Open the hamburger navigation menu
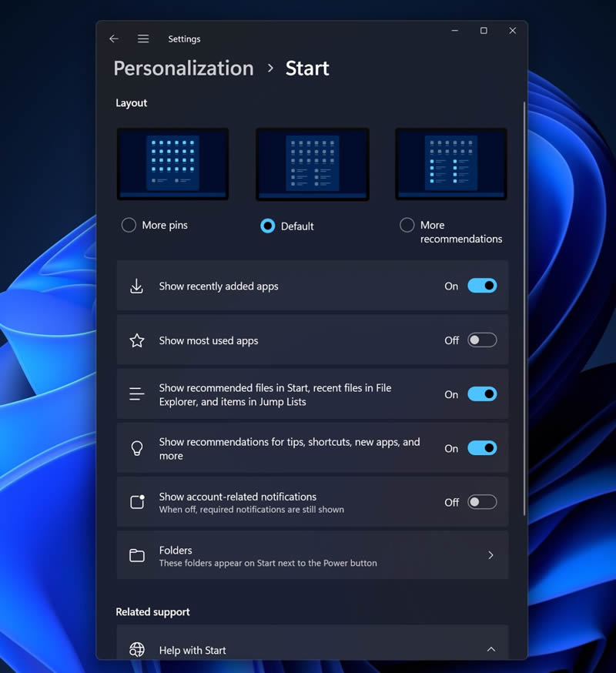The image size is (616, 673). point(143,39)
